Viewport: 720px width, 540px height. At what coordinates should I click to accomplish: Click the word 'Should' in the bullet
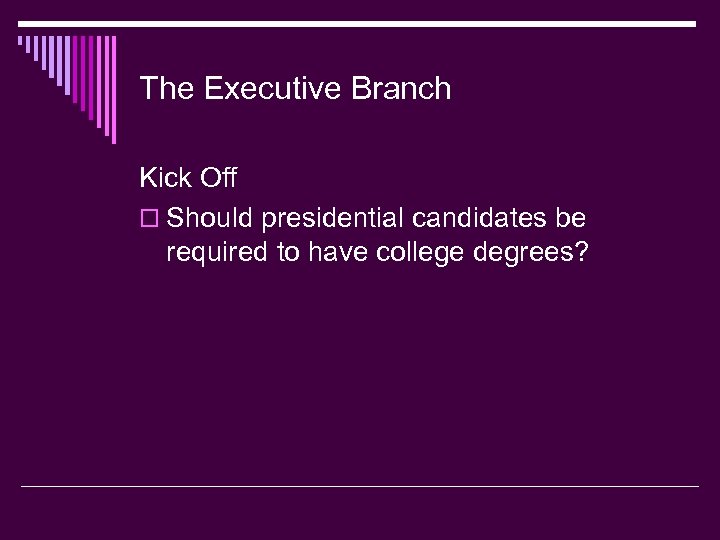207,218
